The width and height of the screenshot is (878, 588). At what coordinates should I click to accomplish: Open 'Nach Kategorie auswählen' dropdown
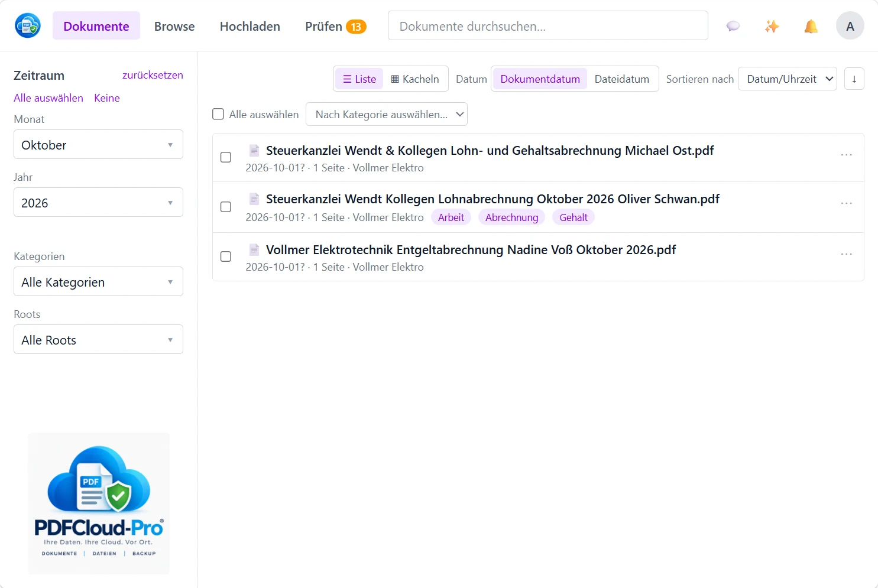point(387,114)
